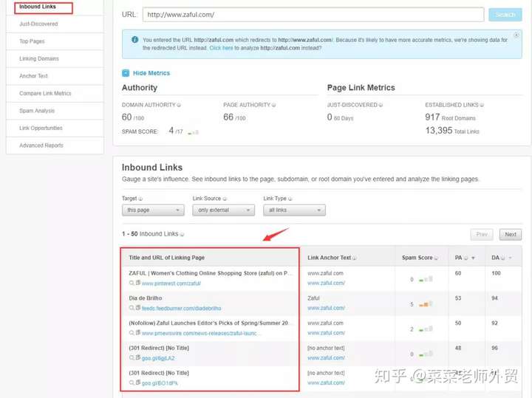
Task: Open the Target 'this page' dropdown
Action: click(153, 210)
